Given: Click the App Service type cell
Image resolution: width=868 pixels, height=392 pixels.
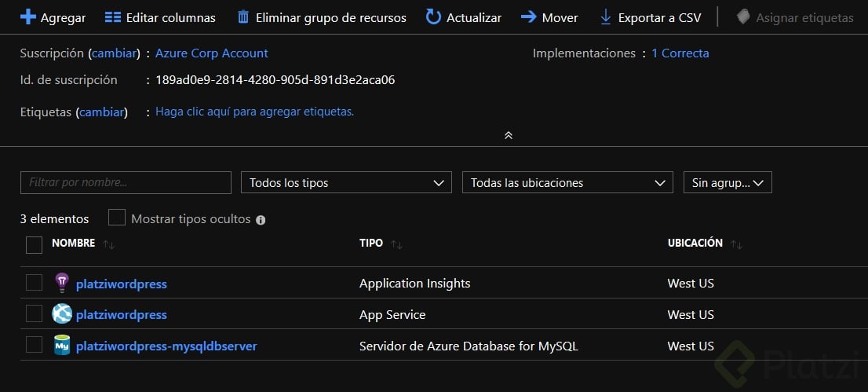Looking at the screenshot, I should coord(392,315).
